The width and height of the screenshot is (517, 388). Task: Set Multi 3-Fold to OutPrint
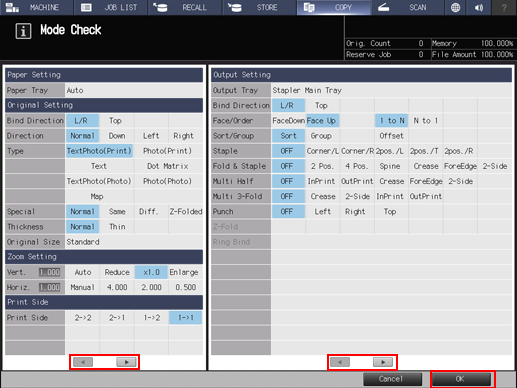[x=425, y=197]
